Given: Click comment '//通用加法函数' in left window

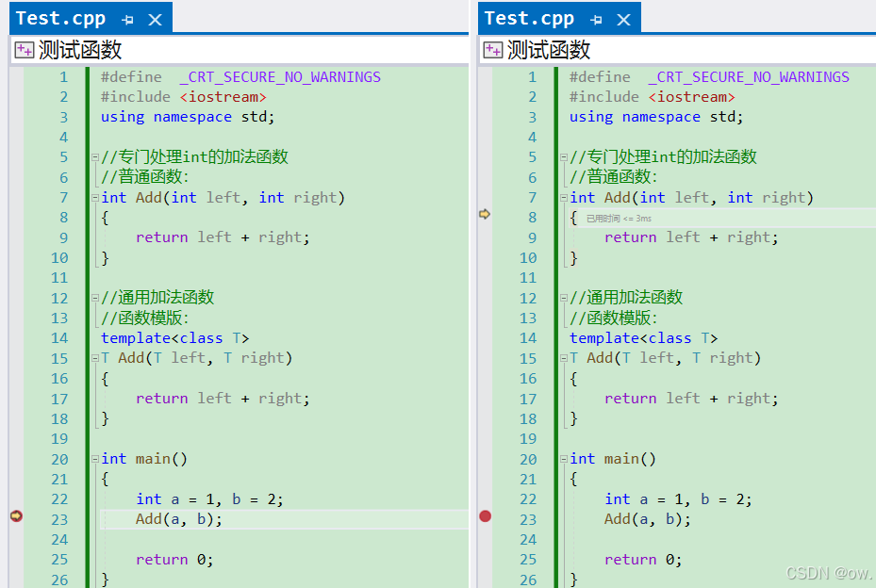Looking at the screenshot, I should tap(157, 298).
